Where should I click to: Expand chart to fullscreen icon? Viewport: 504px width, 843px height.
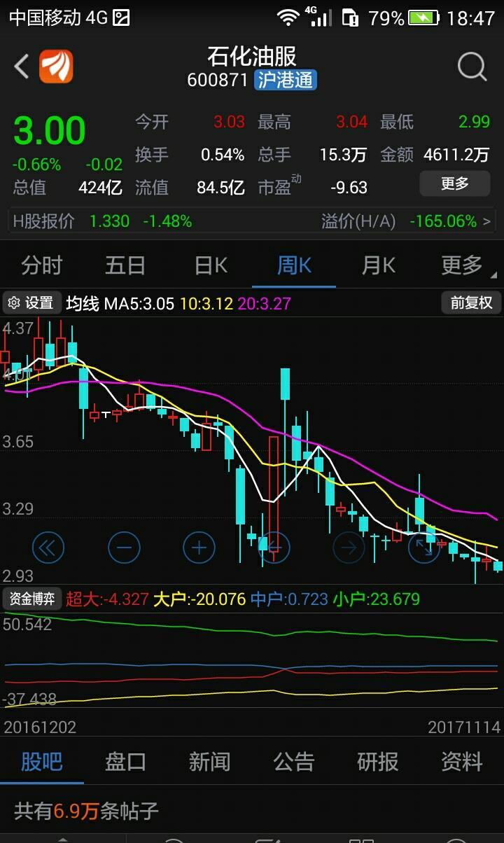coord(424,548)
